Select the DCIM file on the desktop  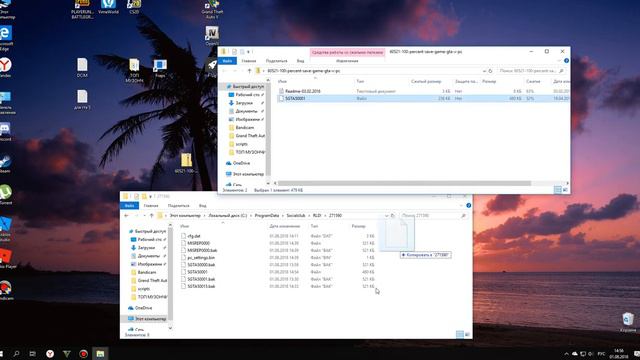tap(82, 68)
